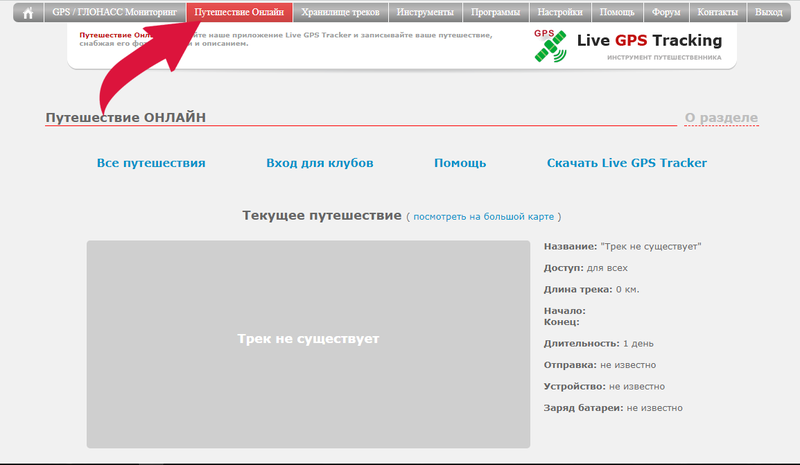Viewport: 800px width, 465px height.
Task: Open the Контакты menu item
Action: [x=718, y=13]
